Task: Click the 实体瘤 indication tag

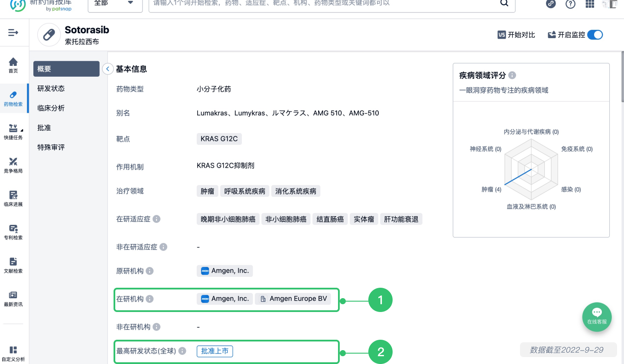Action: pyautogui.click(x=364, y=219)
